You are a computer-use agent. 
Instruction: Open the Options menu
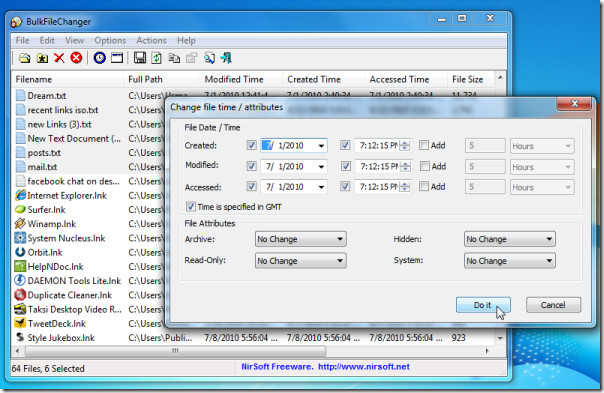tap(110, 40)
